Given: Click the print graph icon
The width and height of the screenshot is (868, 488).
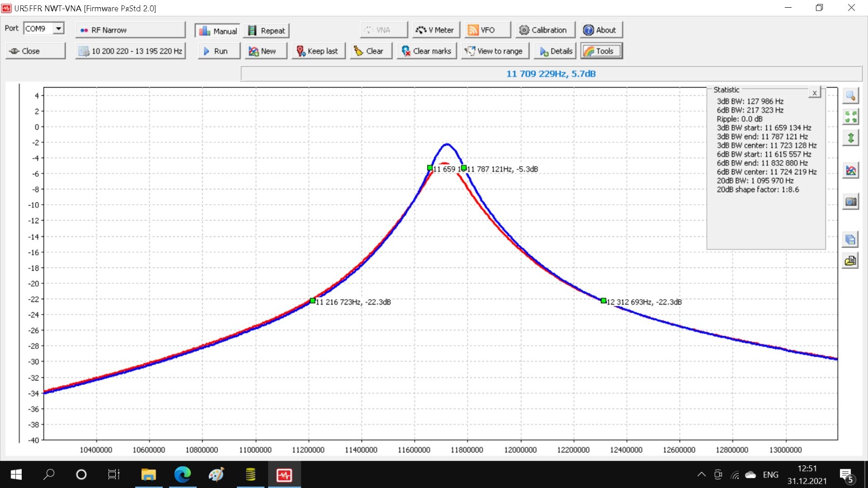Looking at the screenshot, I should [850, 261].
